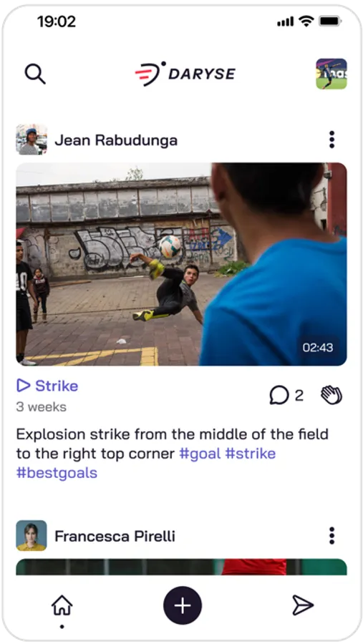Image resolution: width=363 pixels, height=644 pixels.
Task: Open Jean Rabudunga's profile name
Action: point(116,140)
